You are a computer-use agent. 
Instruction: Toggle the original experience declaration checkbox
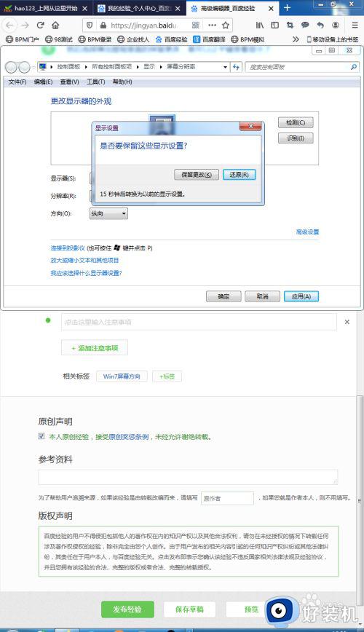point(41,436)
